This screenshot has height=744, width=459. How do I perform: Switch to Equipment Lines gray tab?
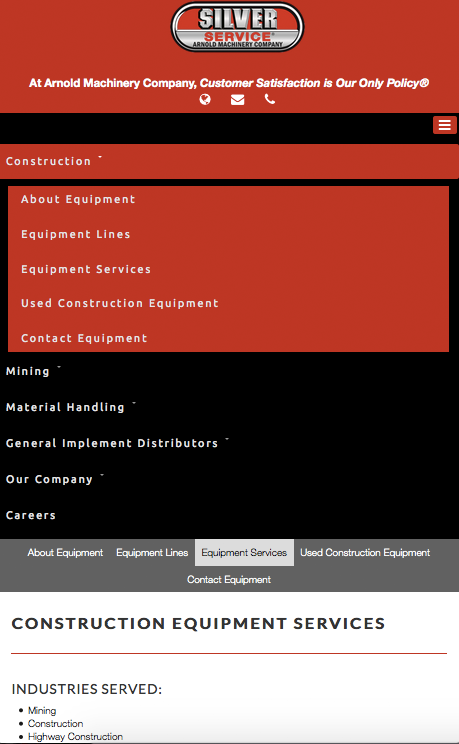[152, 552]
